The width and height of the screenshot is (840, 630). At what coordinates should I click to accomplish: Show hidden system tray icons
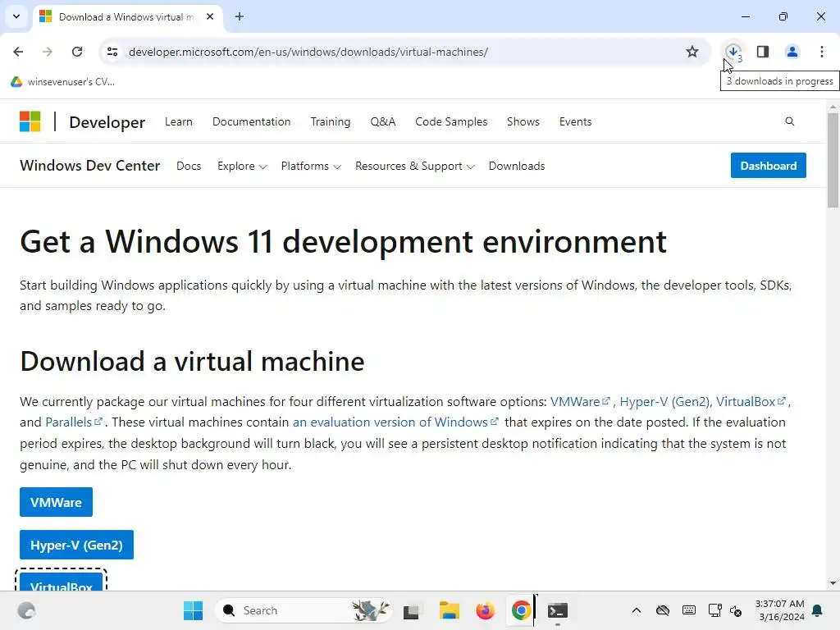click(x=636, y=610)
